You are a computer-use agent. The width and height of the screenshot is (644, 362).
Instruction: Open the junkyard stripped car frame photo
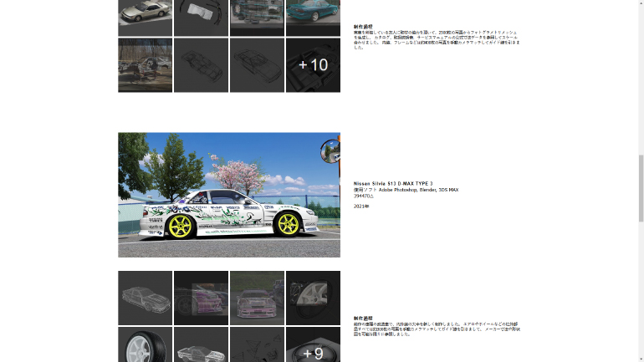[145, 65]
